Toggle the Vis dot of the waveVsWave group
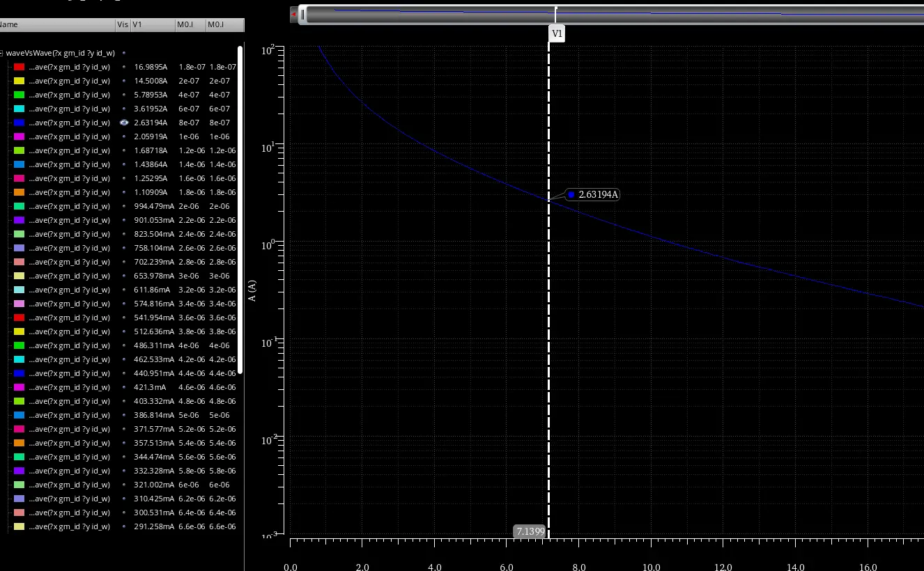924x571 pixels. 124,53
